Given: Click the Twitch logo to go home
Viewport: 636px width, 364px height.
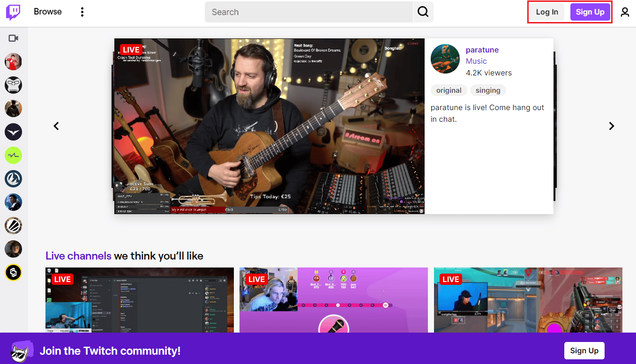Looking at the screenshot, I should point(13,12).
